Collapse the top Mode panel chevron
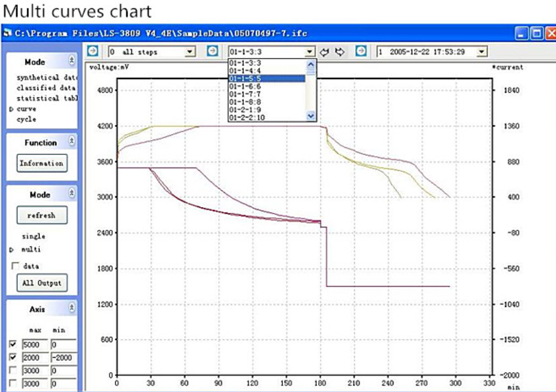The width and height of the screenshot is (556, 392). pyautogui.click(x=72, y=61)
